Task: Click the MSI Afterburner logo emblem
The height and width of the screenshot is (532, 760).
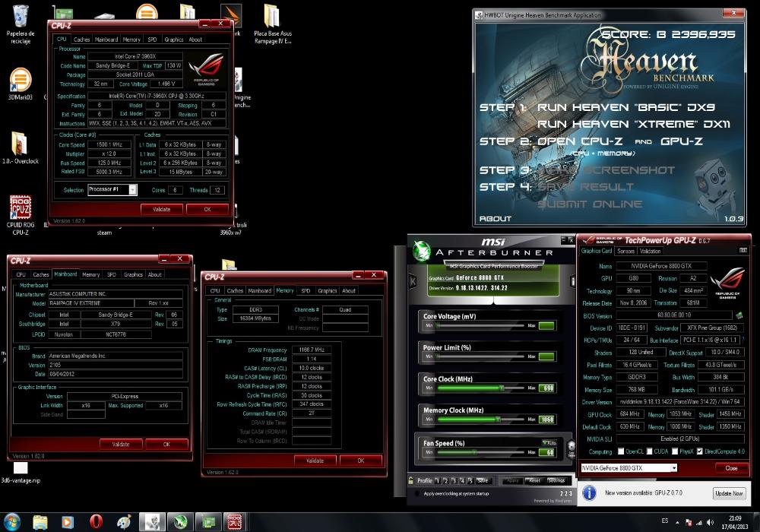Action: tap(422, 251)
